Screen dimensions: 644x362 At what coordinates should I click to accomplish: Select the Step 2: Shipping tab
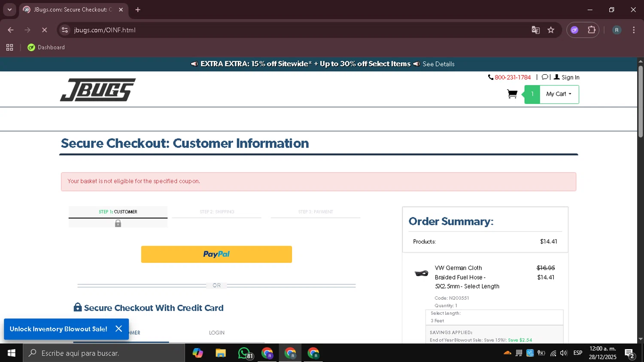tap(217, 212)
